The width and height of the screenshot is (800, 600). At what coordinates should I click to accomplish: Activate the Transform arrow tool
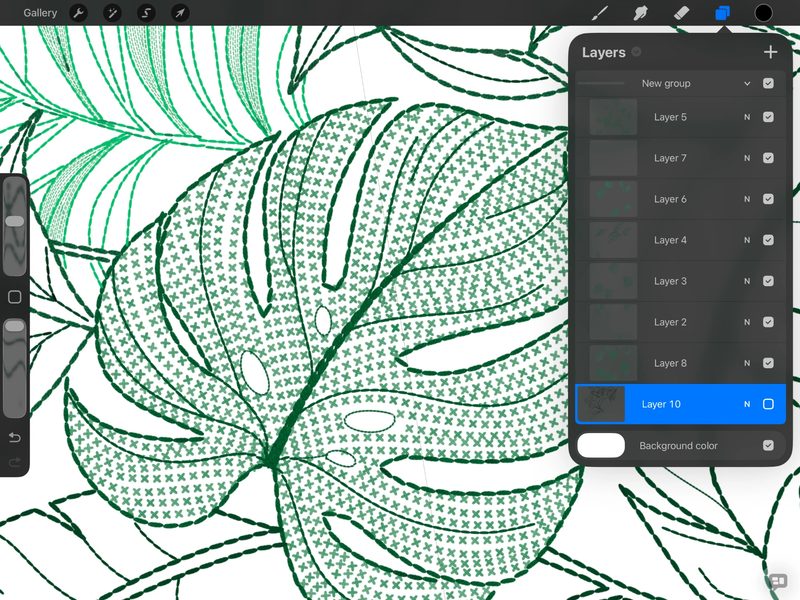pos(180,13)
